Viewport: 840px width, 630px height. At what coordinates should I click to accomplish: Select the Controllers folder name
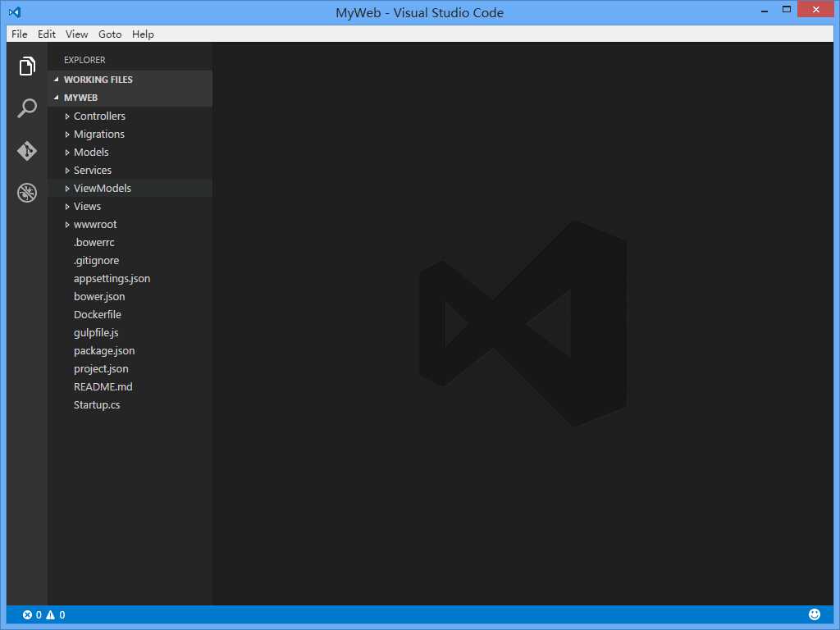coord(99,116)
